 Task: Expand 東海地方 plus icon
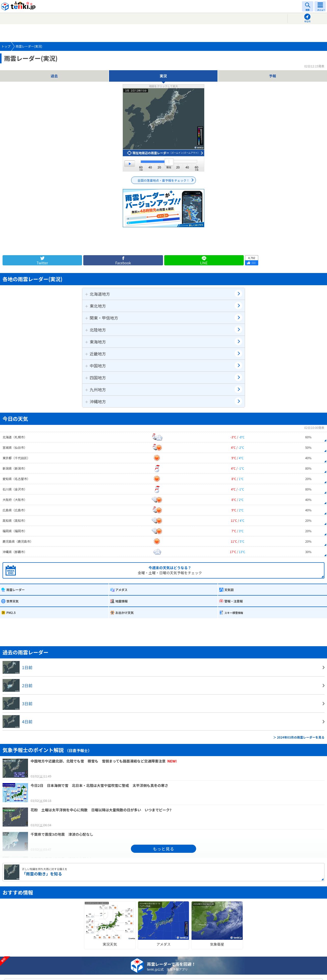(x=86, y=342)
